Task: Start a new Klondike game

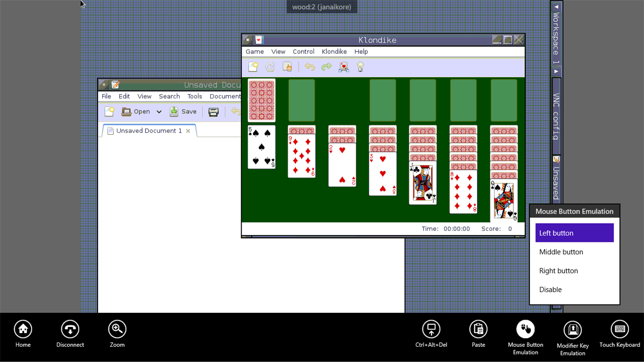Action: tap(253, 67)
